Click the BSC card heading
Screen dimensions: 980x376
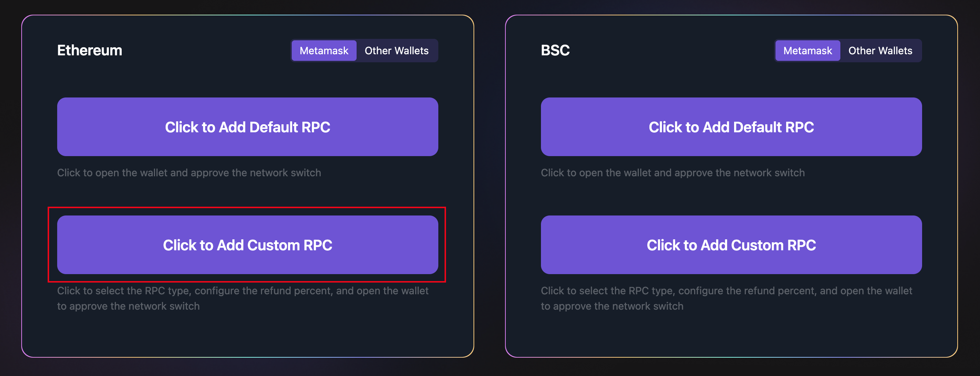[x=555, y=50]
